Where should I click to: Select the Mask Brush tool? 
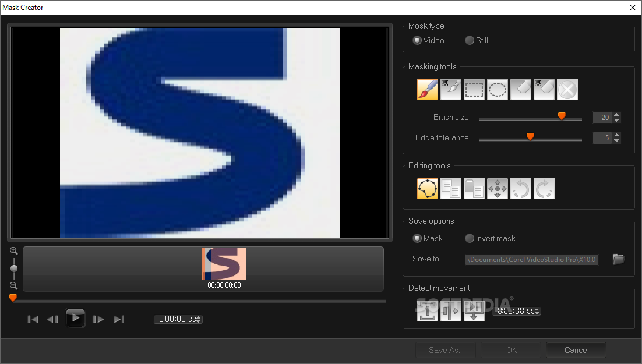428,90
